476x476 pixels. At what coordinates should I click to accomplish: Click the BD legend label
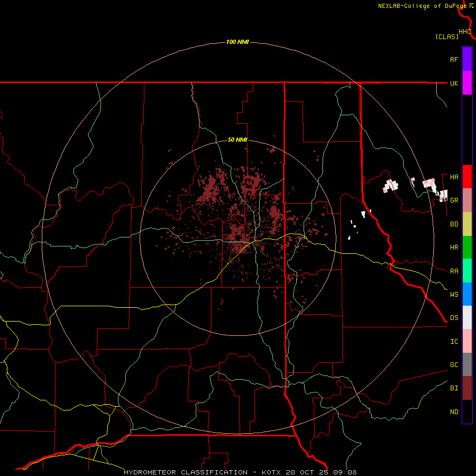454,224
